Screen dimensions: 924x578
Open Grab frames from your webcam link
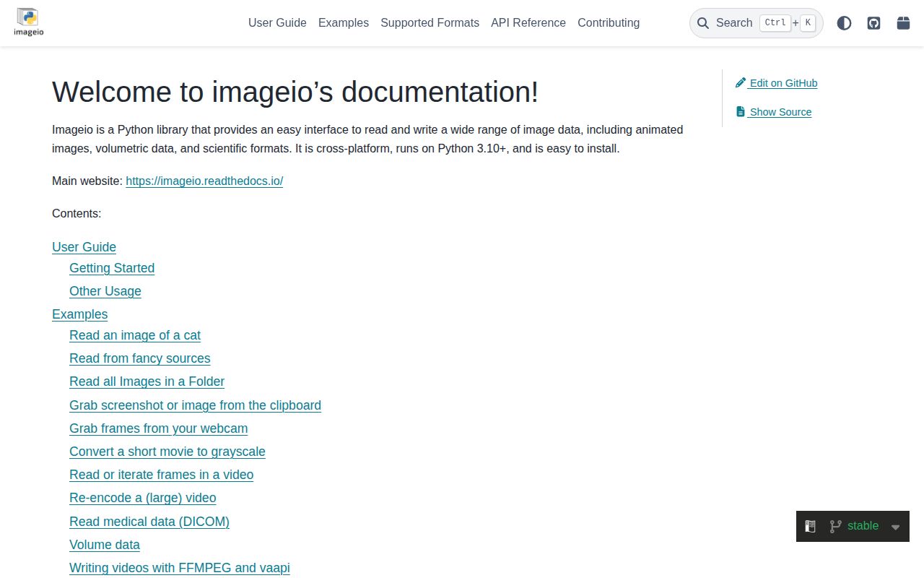tap(158, 428)
